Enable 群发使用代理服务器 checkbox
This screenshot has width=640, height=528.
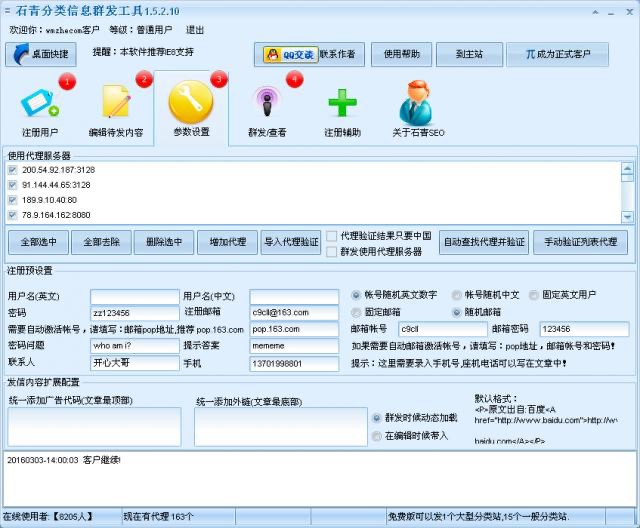coord(332,252)
